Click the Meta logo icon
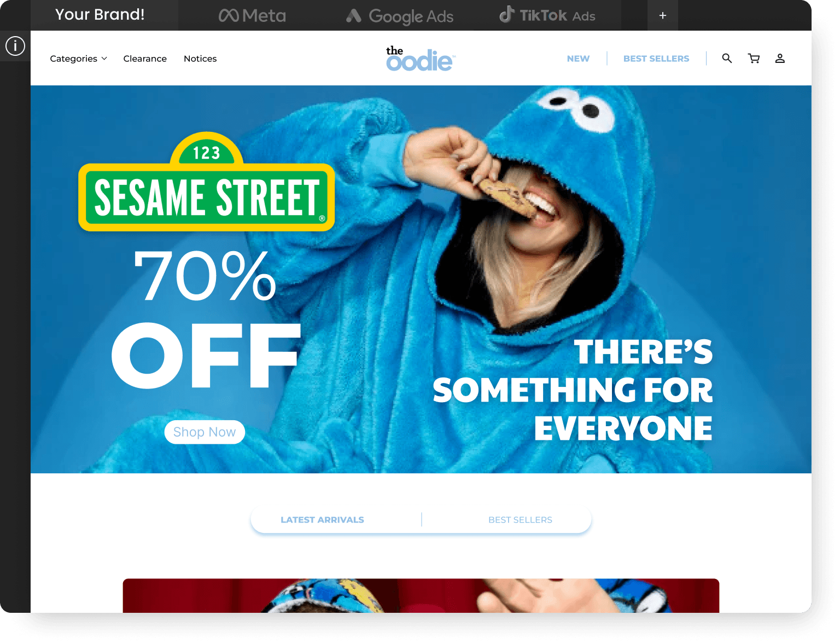The width and height of the screenshot is (840, 644). (229, 15)
